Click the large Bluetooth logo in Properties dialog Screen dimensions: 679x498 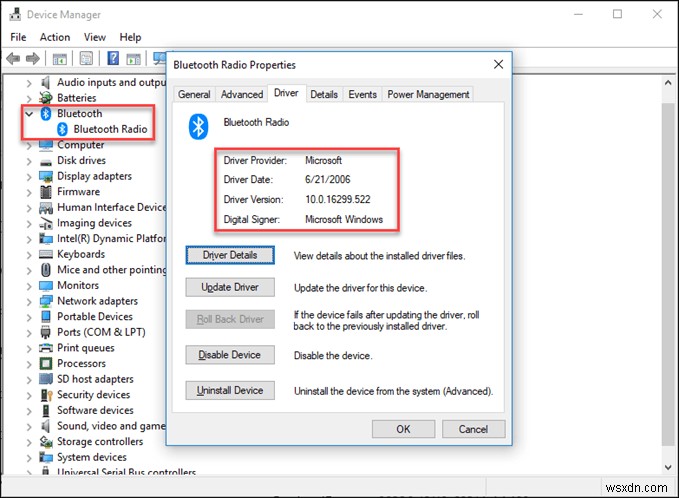[x=198, y=127]
